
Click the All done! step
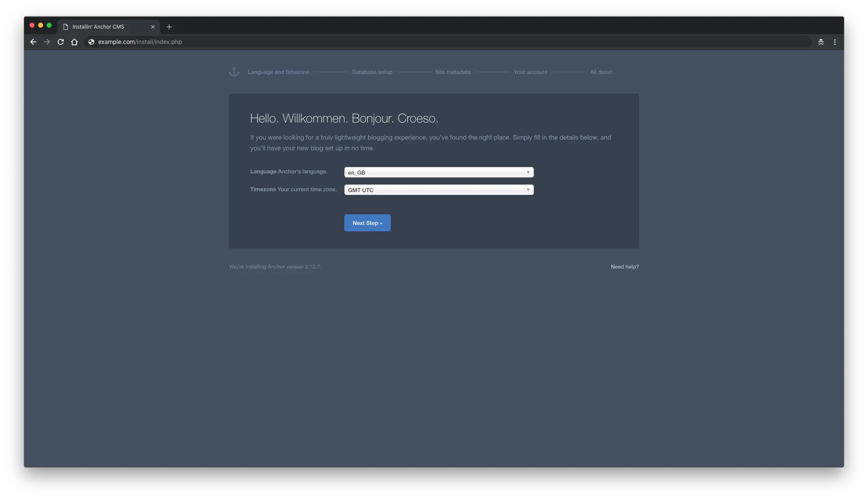[x=601, y=72]
